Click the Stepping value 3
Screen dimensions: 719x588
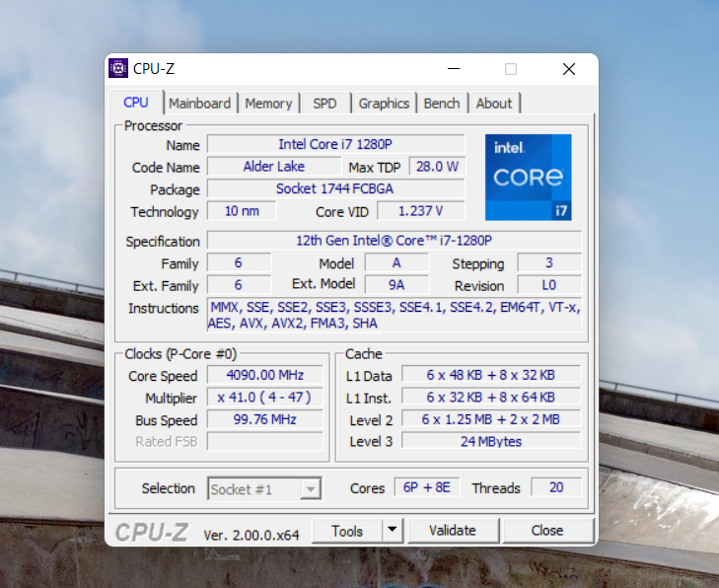(x=549, y=262)
